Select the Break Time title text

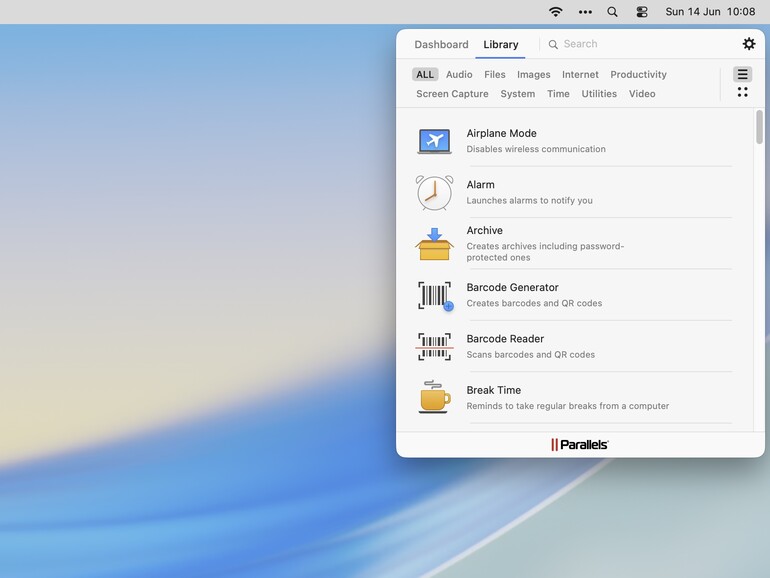click(494, 390)
